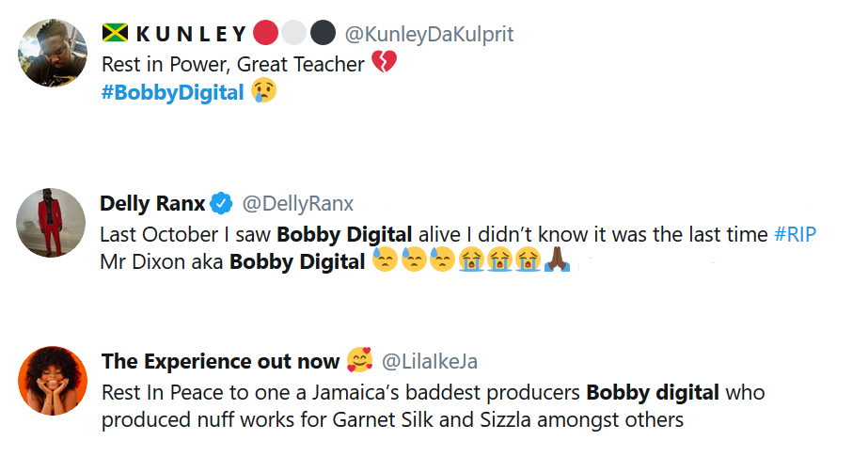868x456 pixels.
Task: Open the K U N L E Y display name
Action: click(x=191, y=35)
